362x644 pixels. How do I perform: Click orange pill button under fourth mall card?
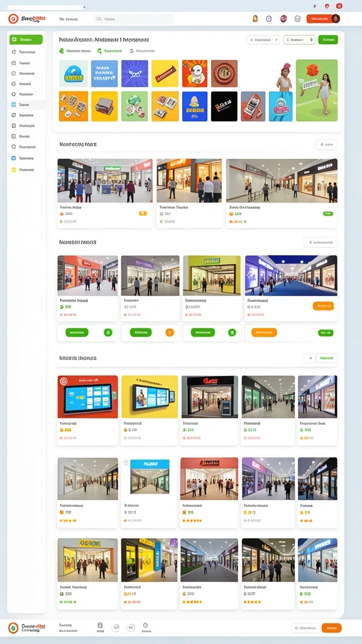[x=264, y=332]
